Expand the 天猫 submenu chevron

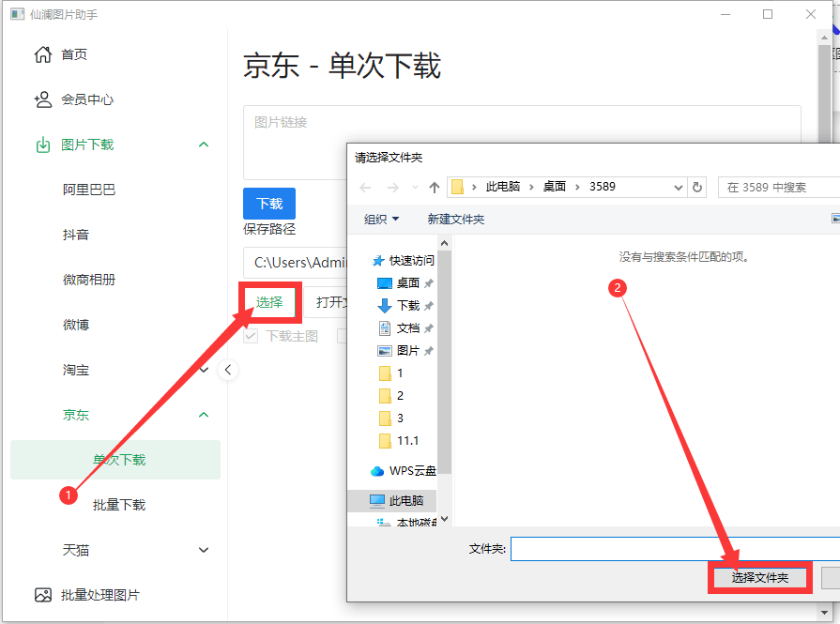[204, 550]
